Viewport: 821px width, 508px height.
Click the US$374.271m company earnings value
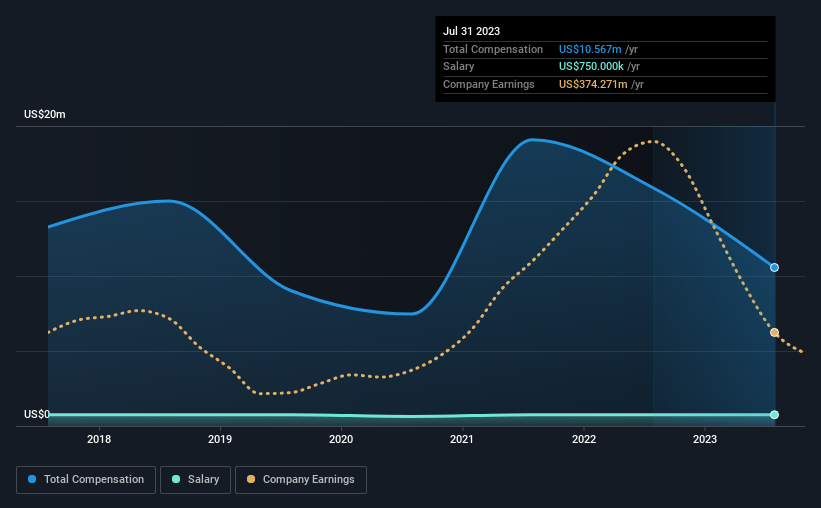(593, 84)
